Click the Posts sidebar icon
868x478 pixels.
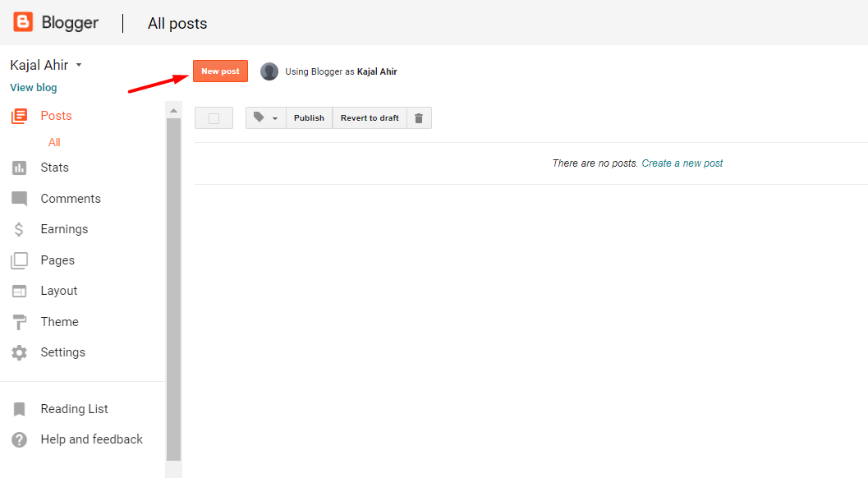pyautogui.click(x=19, y=116)
